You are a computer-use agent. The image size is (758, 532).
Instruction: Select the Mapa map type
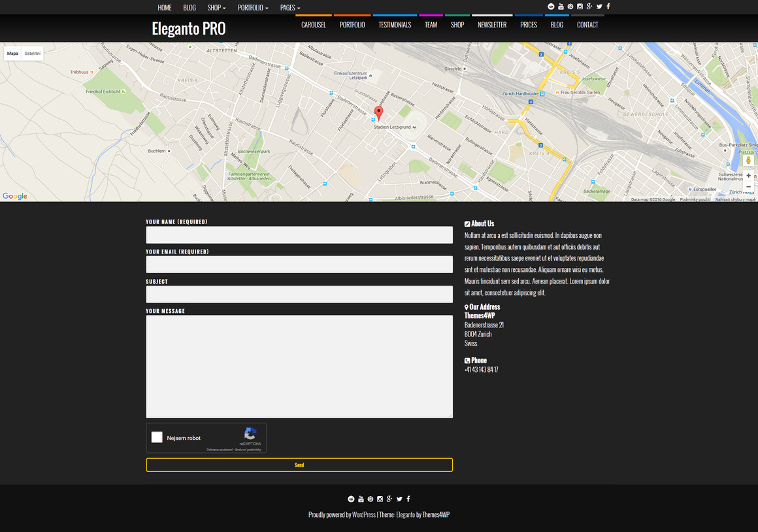tap(12, 54)
